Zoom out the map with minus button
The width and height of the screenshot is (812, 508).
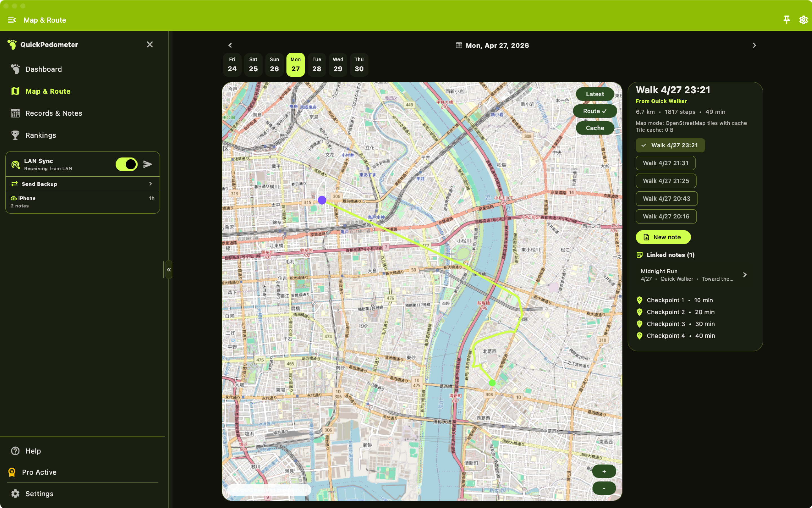[x=604, y=488]
